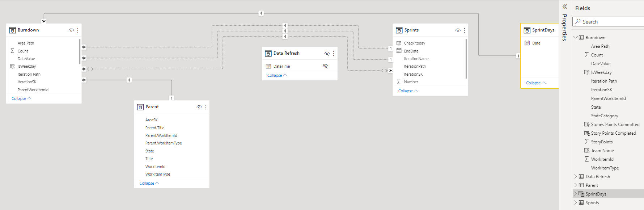Viewport: 644px width, 210px height.
Task: Click the Search box in Fields pane
Action: point(608,22)
